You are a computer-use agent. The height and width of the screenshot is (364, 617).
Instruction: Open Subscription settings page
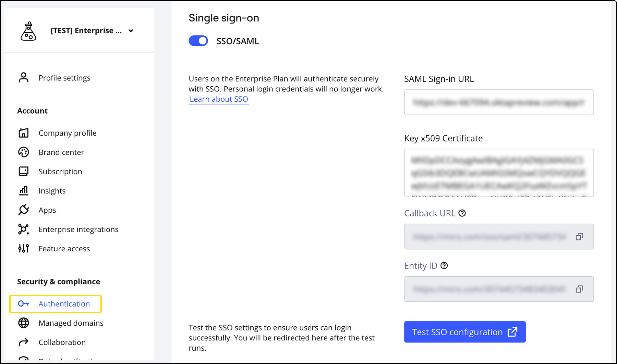(x=60, y=172)
